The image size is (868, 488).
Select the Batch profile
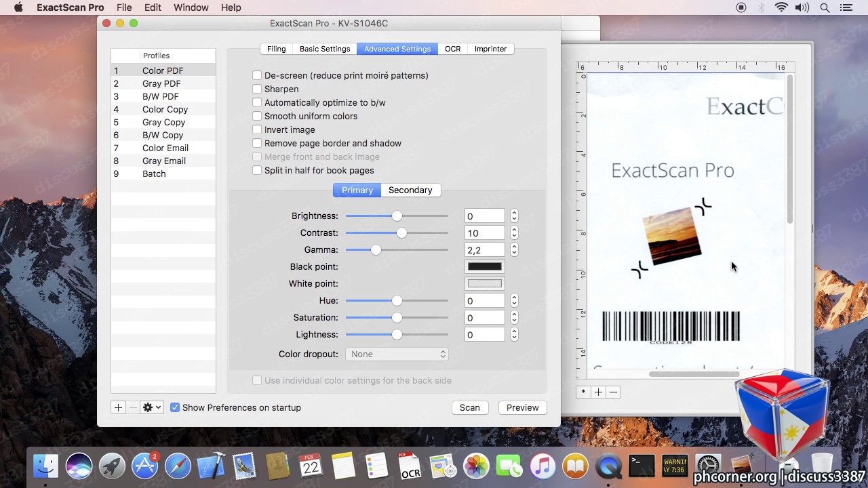pyautogui.click(x=163, y=174)
